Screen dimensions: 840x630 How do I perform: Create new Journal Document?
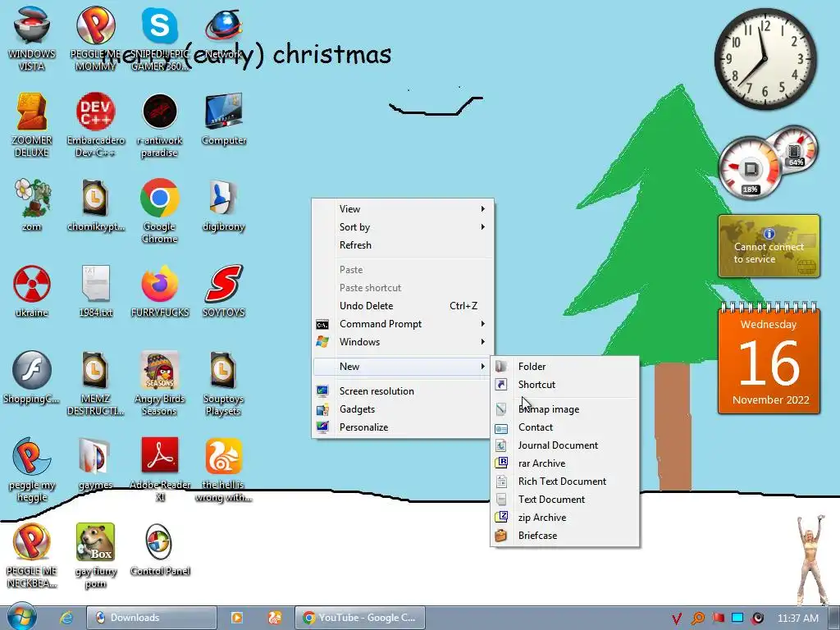coord(564,445)
